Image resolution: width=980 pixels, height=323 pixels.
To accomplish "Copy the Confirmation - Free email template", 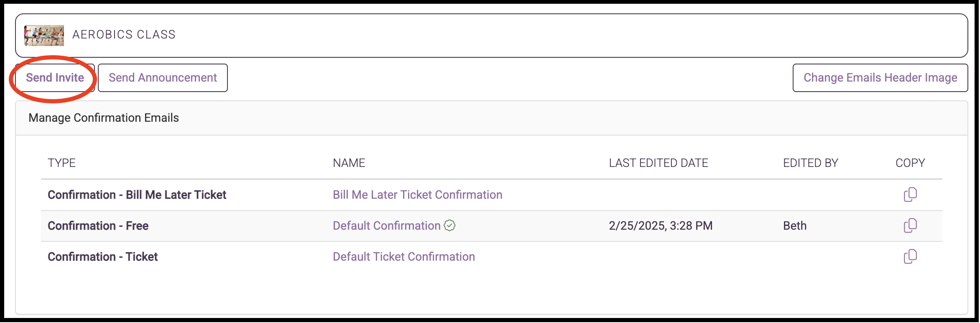I will click(910, 226).
